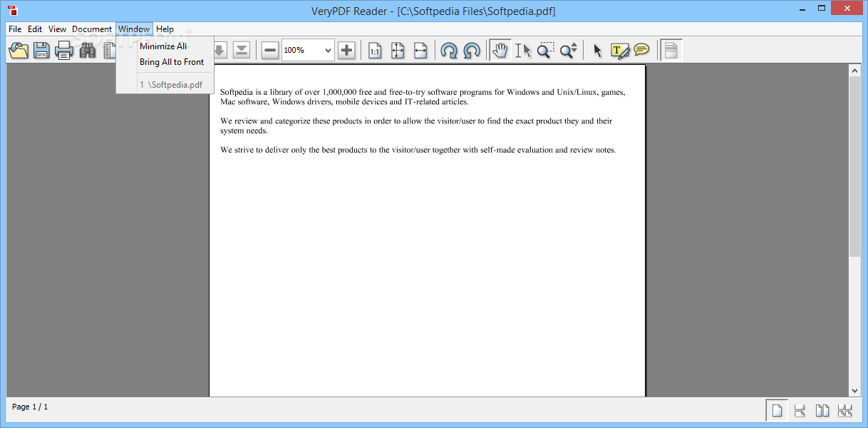The image size is (868, 428).
Task: Click the paragraph starting 'Softpedia is a library'
Action: point(423,97)
